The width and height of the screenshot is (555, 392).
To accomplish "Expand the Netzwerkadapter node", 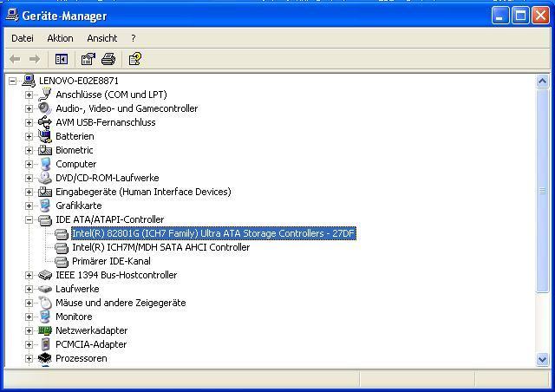I will (29, 330).
